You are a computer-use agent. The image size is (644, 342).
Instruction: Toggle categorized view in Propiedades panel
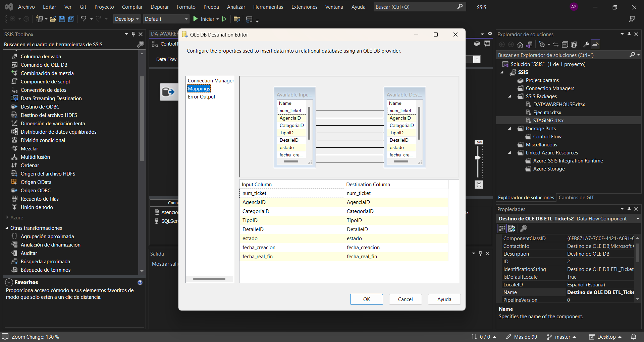tap(502, 228)
